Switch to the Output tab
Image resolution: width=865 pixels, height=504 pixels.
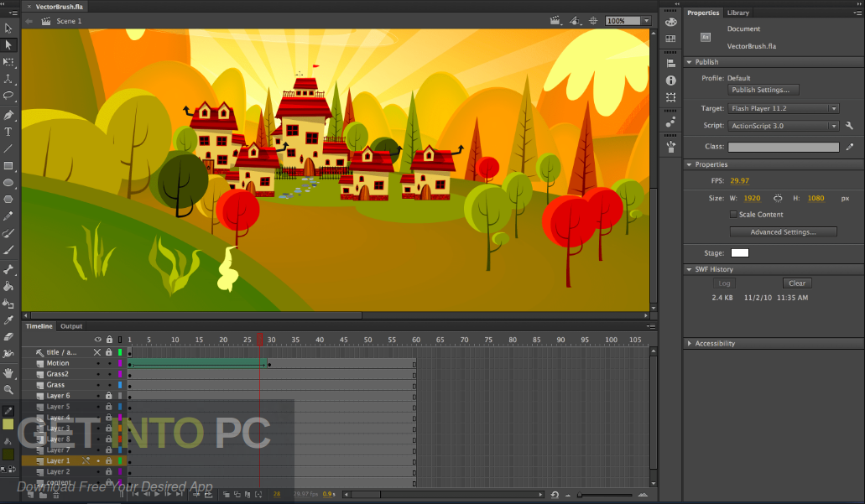point(71,326)
